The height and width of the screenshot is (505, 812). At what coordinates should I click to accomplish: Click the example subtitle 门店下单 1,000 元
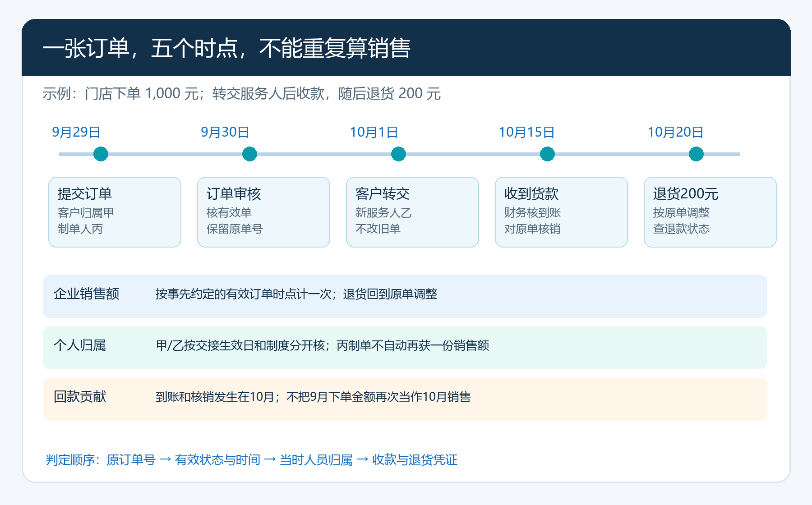(x=142, y=94)
